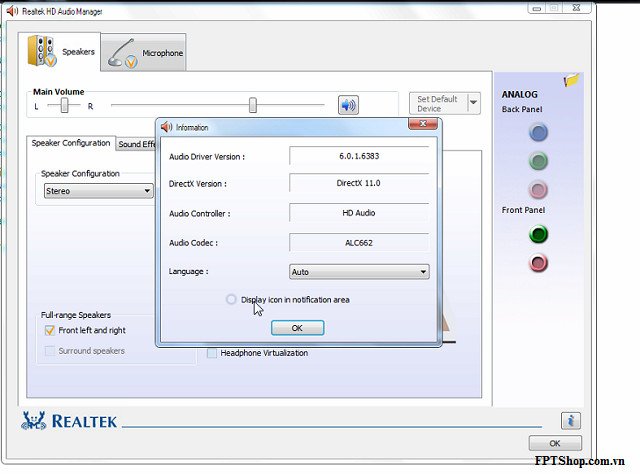The width and height of the screenshot is (640, 474).
Task: Uncheck Front left and right speakers
Action: click(50, 330)
